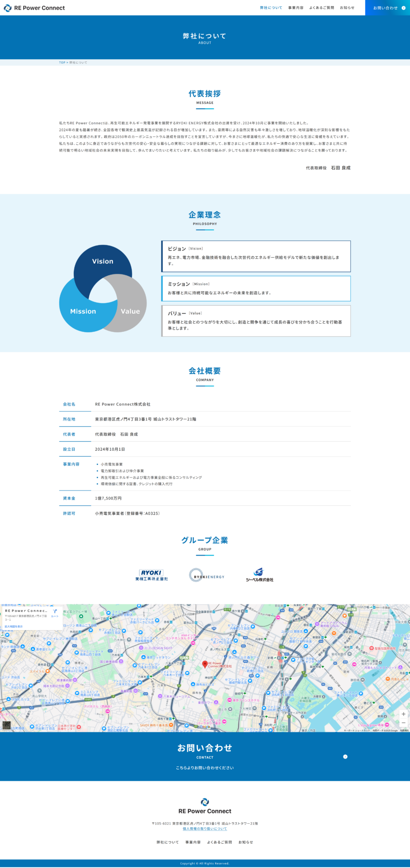Click the 会社名 row value RE Power Connect株式会社

tap(123, 404)
